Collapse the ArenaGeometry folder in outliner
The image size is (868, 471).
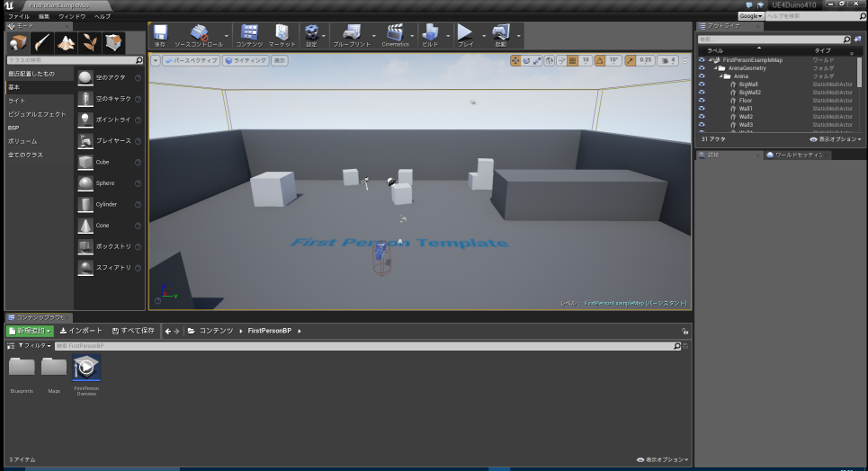pyautogui.click(x=716, y=68)
